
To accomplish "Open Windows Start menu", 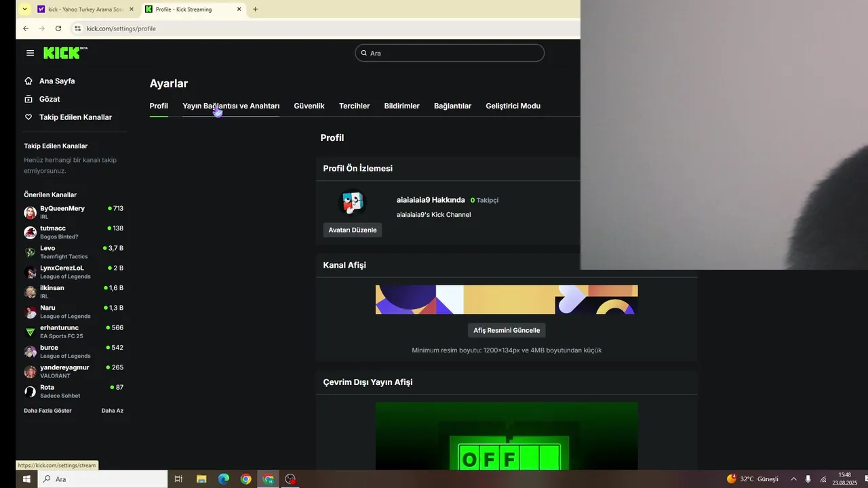I will click(26, 479).
